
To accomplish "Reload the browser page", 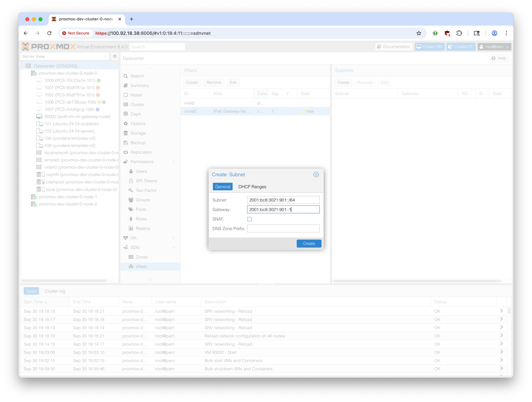I will (x=49, y=33).
